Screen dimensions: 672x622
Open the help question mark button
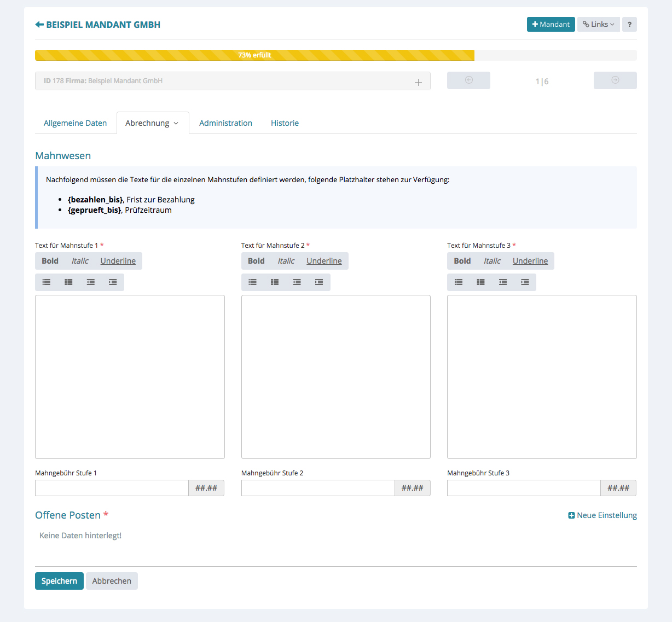pyautogui.click(x=629, y=25)
